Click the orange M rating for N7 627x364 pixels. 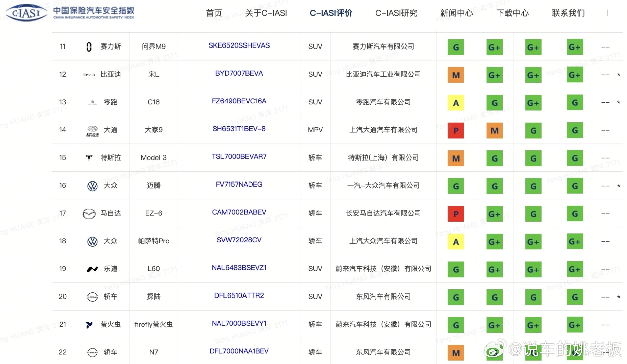tap(456, 353)
